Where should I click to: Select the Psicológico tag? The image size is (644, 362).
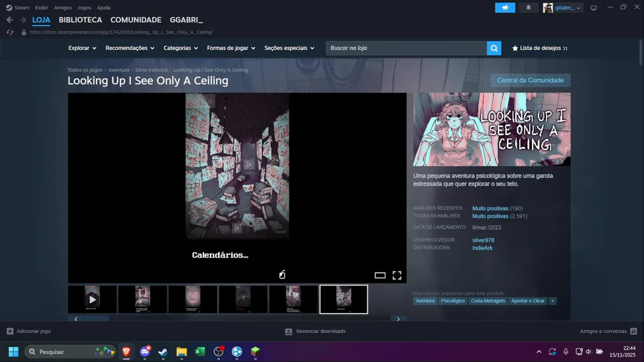[x=453, y=301]
